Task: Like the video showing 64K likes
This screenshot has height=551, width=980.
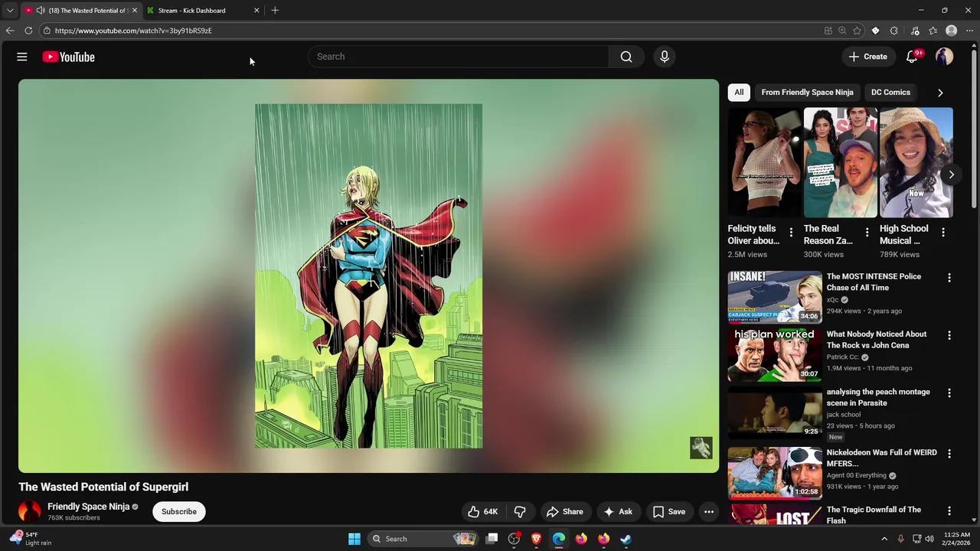Action: click(482, 511)
